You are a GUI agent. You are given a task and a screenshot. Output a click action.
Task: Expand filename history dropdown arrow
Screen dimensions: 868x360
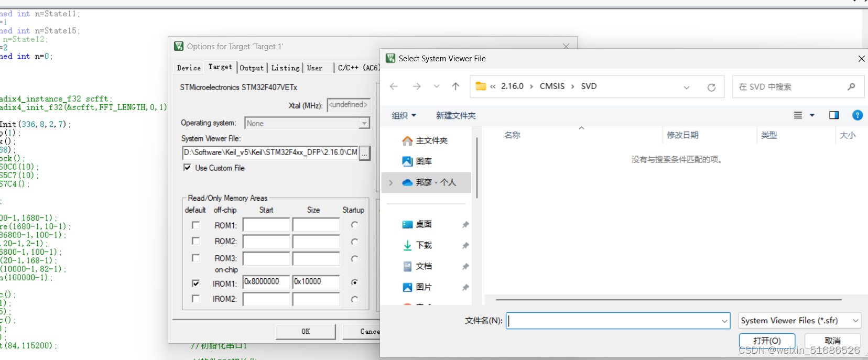[724, 321]
